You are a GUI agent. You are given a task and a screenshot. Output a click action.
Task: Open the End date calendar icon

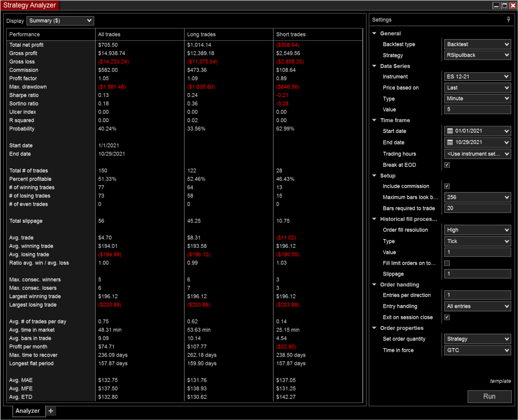coord(450,142)
